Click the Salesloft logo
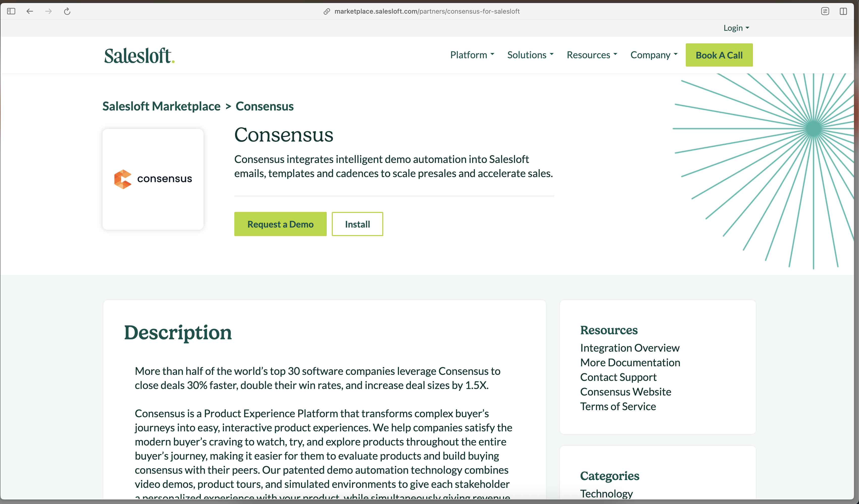Image resolution: width=859 pixels, height=504 pixels. tap(139, 55)
